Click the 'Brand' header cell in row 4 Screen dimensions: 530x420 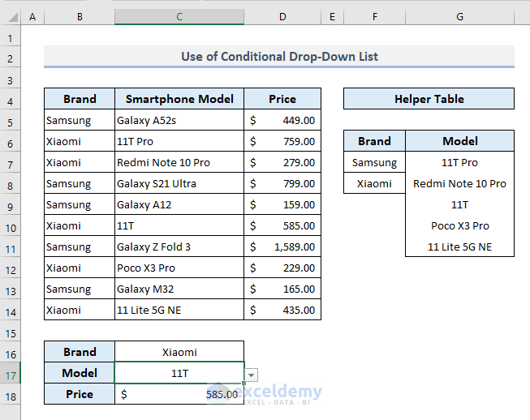(x=80, y=99)
